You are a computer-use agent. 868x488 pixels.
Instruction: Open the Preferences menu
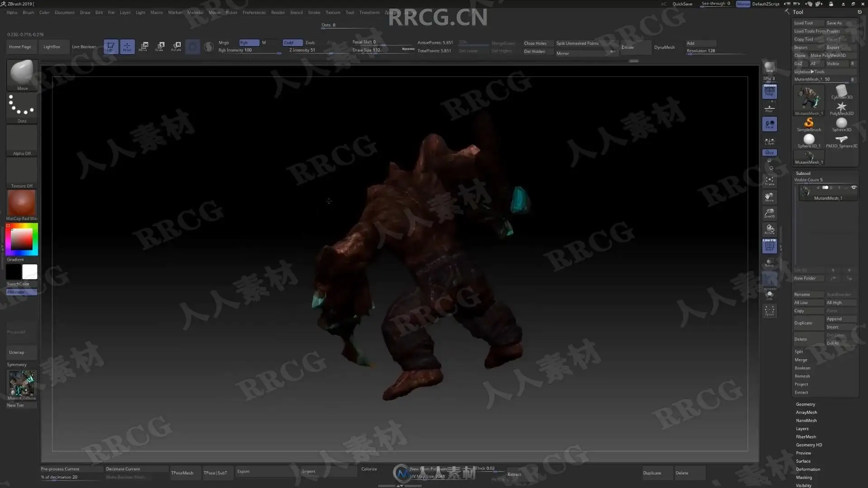(x=254, y=13)
